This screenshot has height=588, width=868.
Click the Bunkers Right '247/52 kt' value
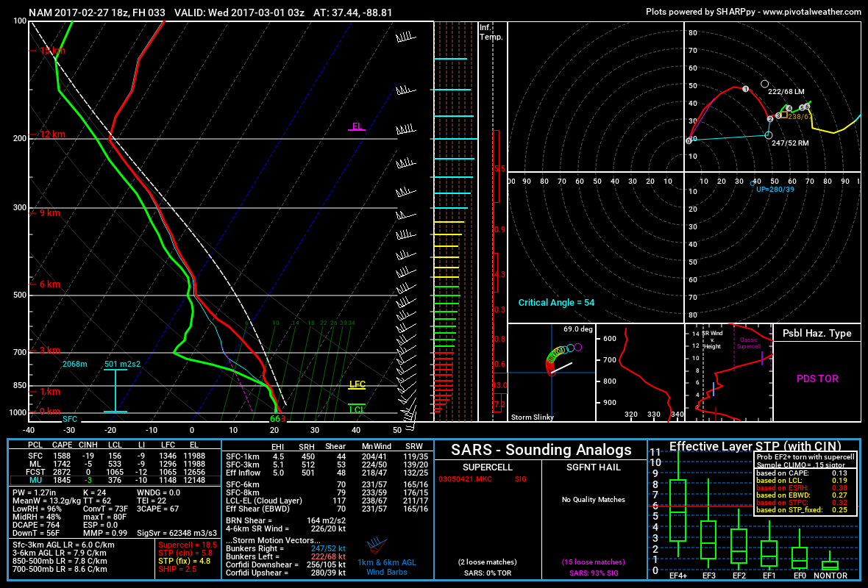[328, 549]
